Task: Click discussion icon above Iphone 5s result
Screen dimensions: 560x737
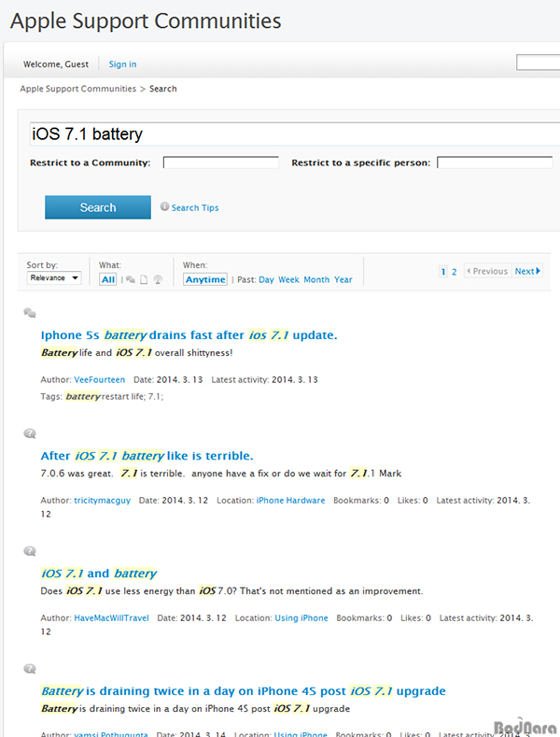Action: [x=30, y=313]
